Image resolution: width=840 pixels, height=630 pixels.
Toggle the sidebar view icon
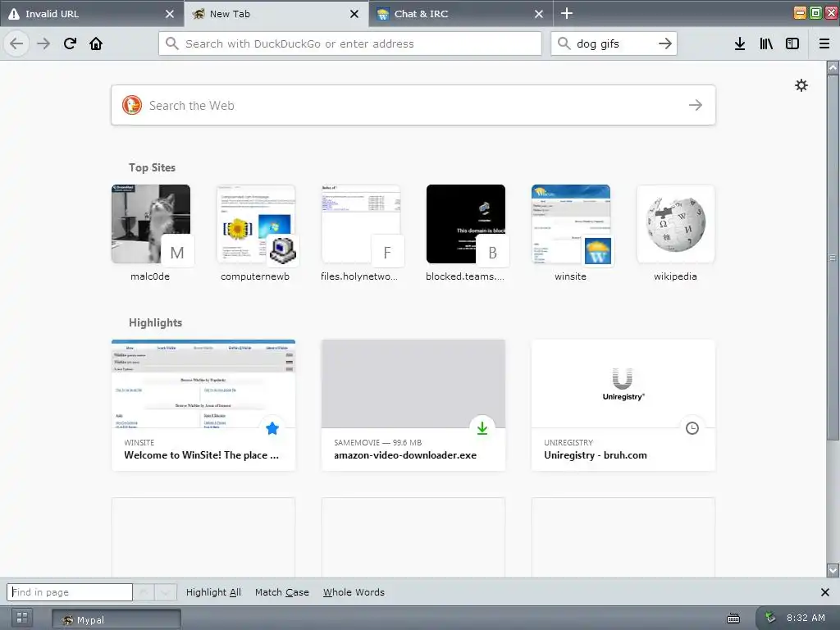pyautogui.click(x=792, y=43)
